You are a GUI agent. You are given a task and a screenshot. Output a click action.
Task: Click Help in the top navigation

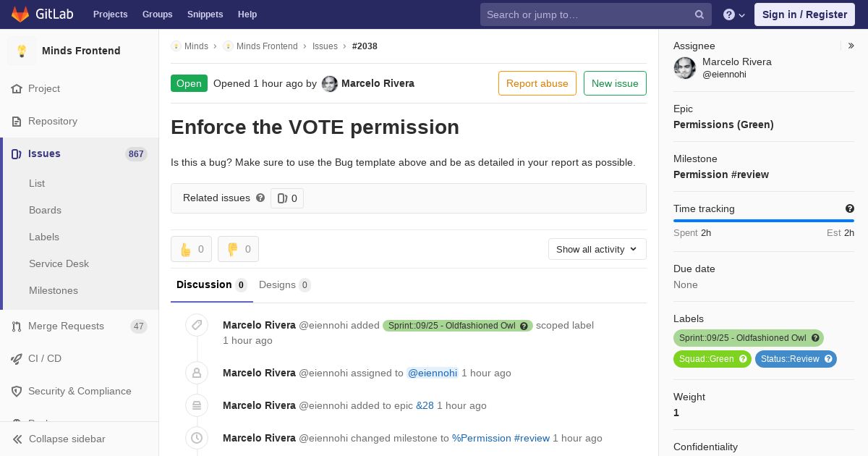tap(247, 14)
